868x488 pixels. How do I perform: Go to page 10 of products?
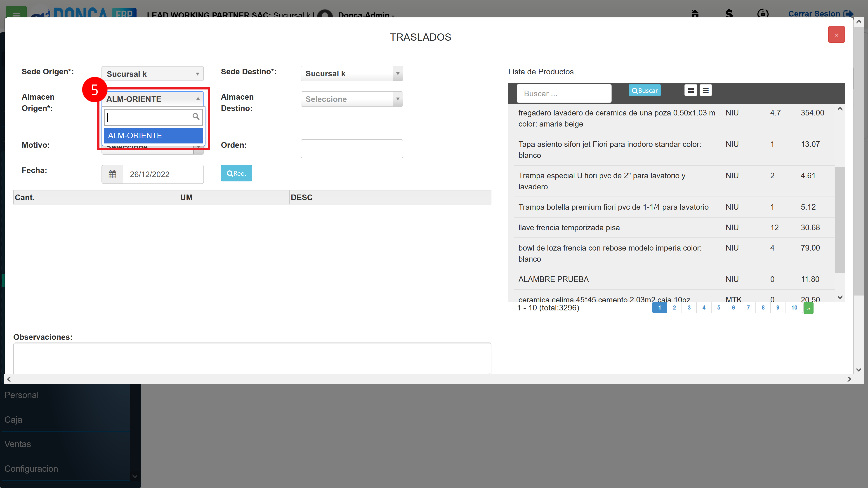point(794,307)
